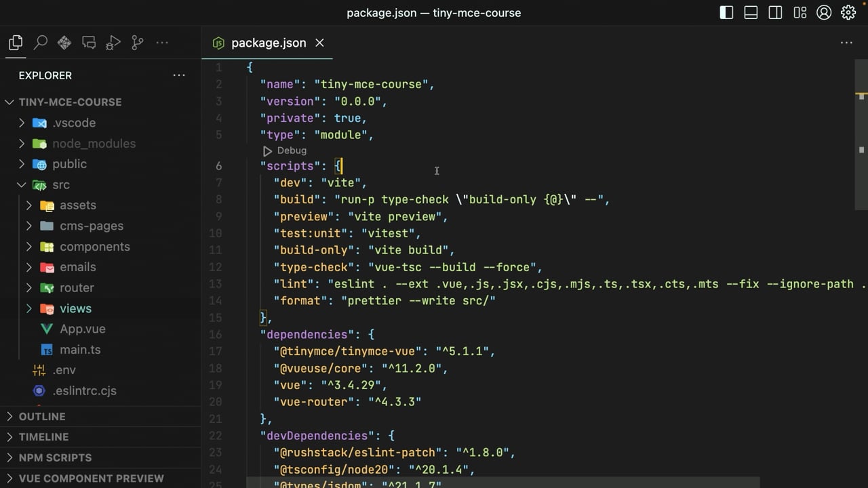Image resolution: width=868 pixels, height=488 pixels.
Task: Expand the public folder chevron
Action: (22, 164)
